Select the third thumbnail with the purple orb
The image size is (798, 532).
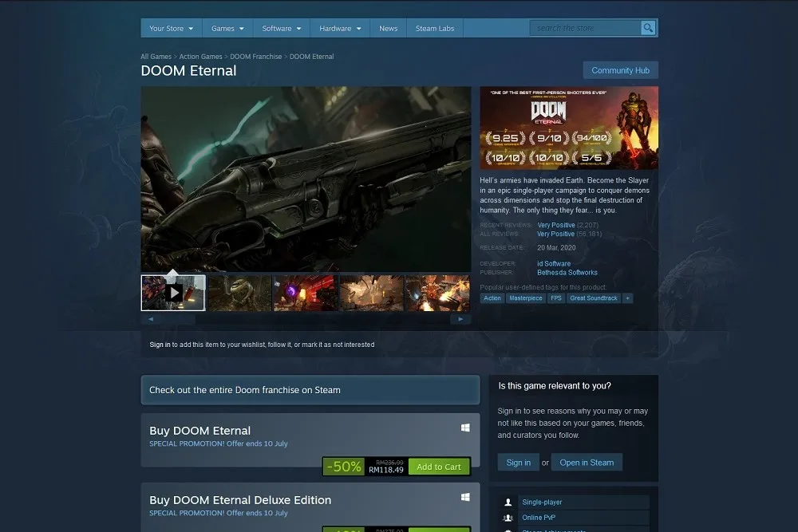click(x=306, y=293)
